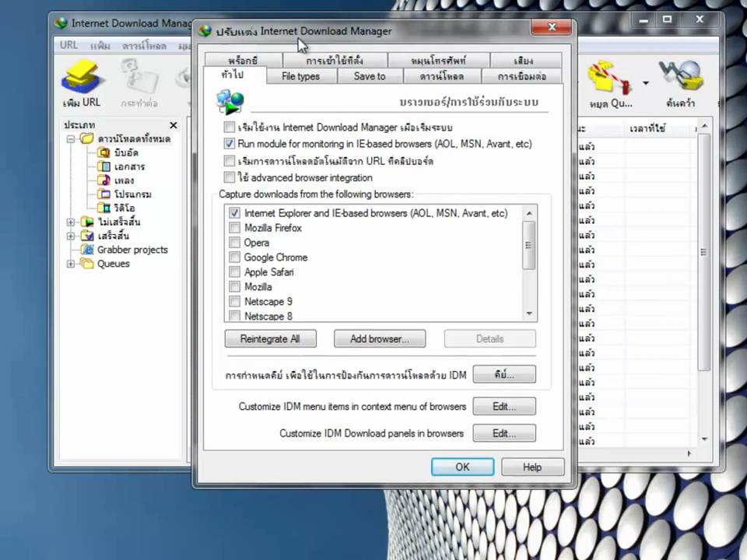
Task: Click download list scroll down arrow
Action: click(705, 439)
